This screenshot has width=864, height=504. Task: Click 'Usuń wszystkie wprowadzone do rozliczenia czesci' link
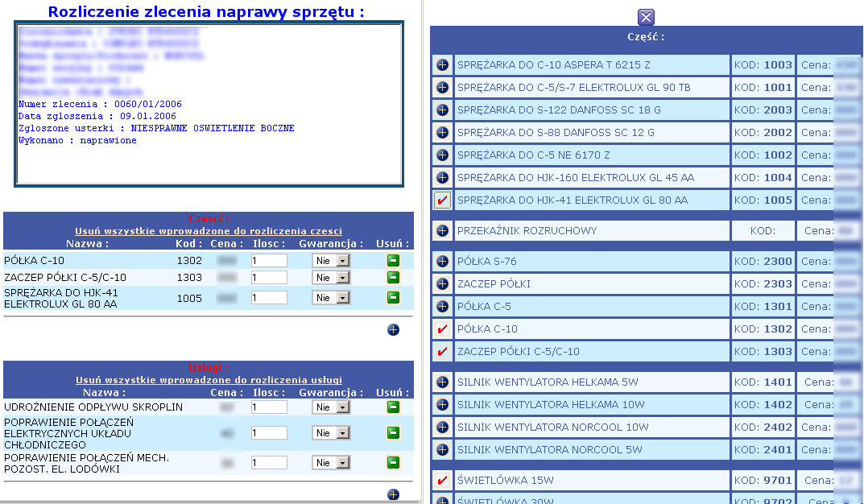click(209, 231)
